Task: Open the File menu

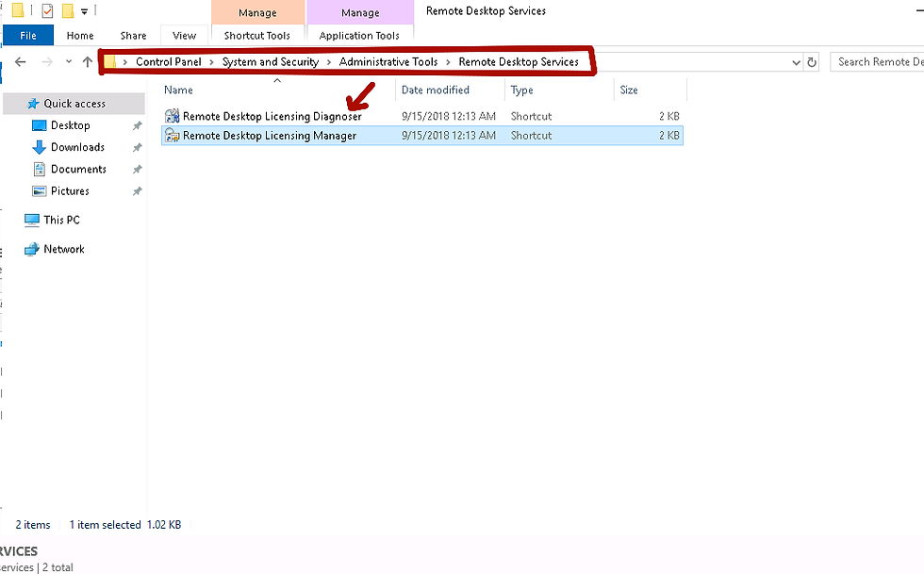Action: (27, 36)
